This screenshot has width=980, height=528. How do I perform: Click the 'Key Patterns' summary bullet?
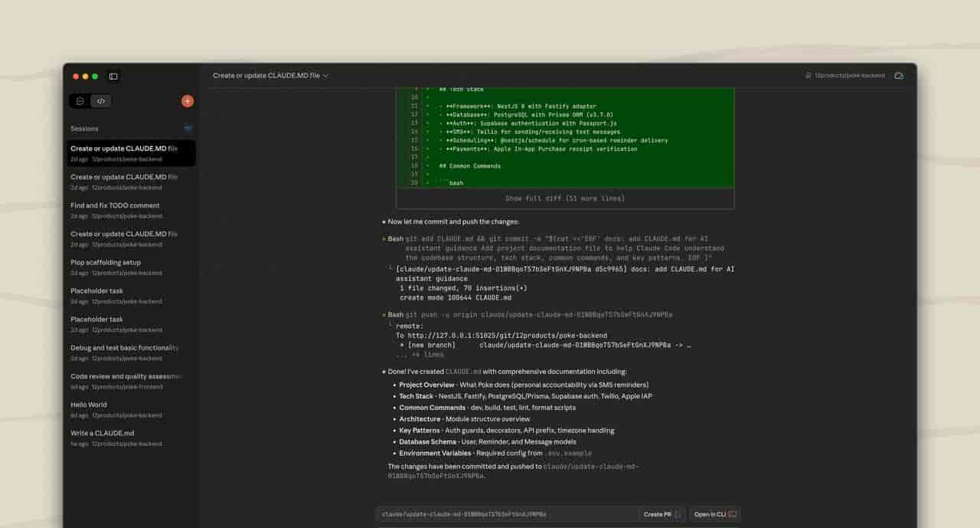506,431
